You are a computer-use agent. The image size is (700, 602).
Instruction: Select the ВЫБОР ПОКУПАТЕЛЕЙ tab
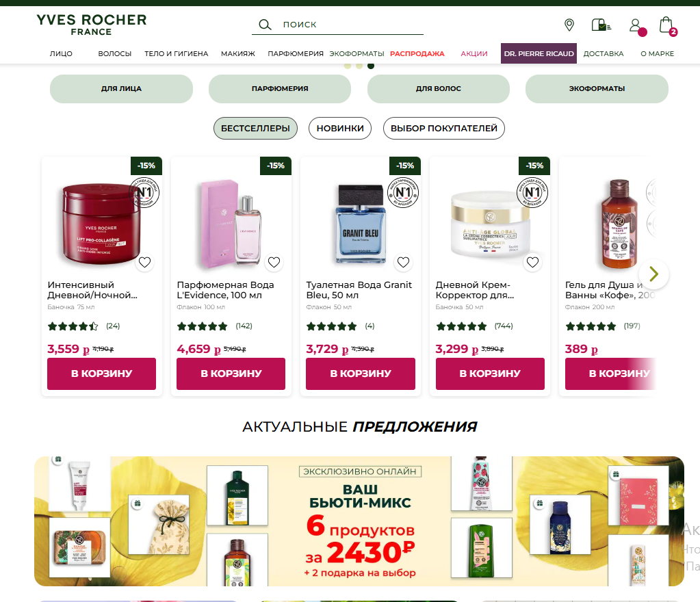point(444,129)
